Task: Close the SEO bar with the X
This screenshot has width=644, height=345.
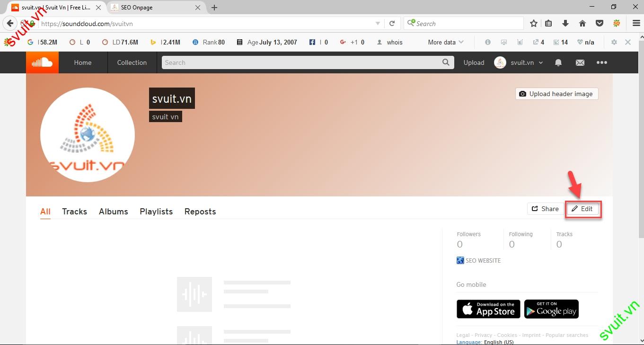Action: pyautogui.click(x=628, y=42)
